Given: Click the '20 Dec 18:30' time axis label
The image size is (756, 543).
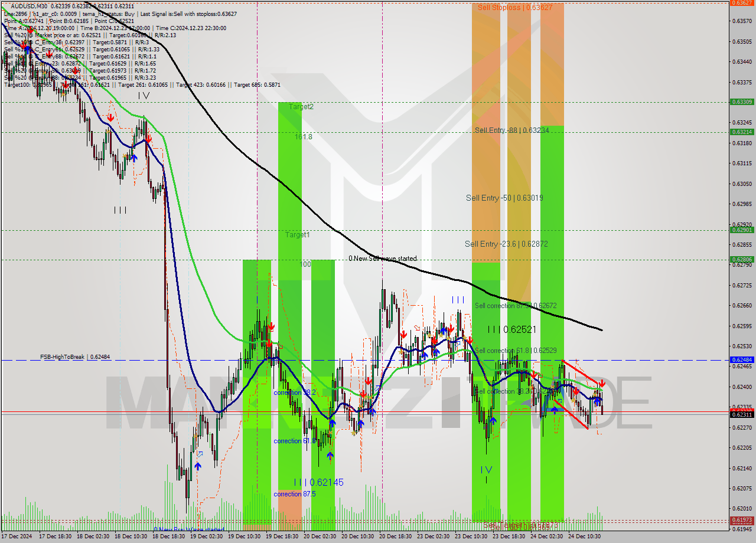Looking at the screenshot, I should pyautogui.click(x=395, y=537).
